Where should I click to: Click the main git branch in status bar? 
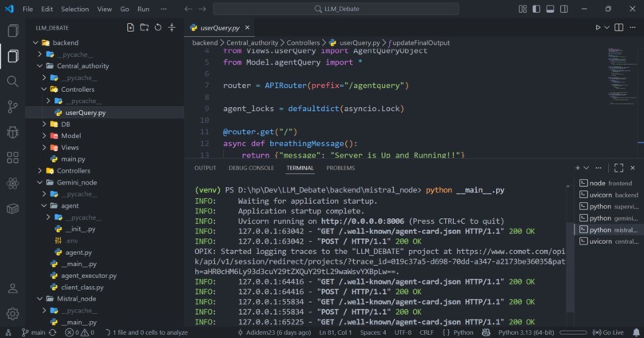[34, 332]
